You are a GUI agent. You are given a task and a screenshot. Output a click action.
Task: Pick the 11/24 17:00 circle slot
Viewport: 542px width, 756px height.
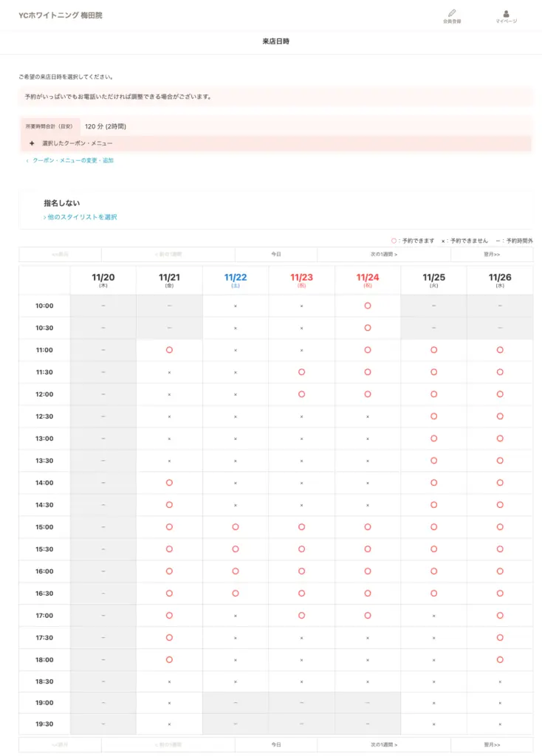click(x=368, y=616)
